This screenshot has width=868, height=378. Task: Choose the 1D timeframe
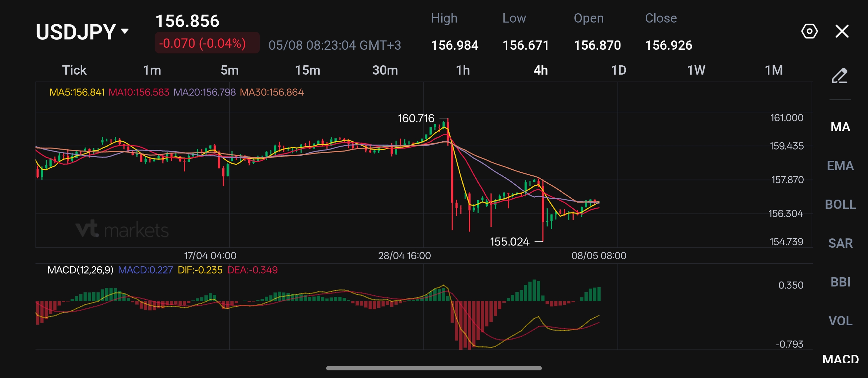pyautogui.click(x=619, y=70)
